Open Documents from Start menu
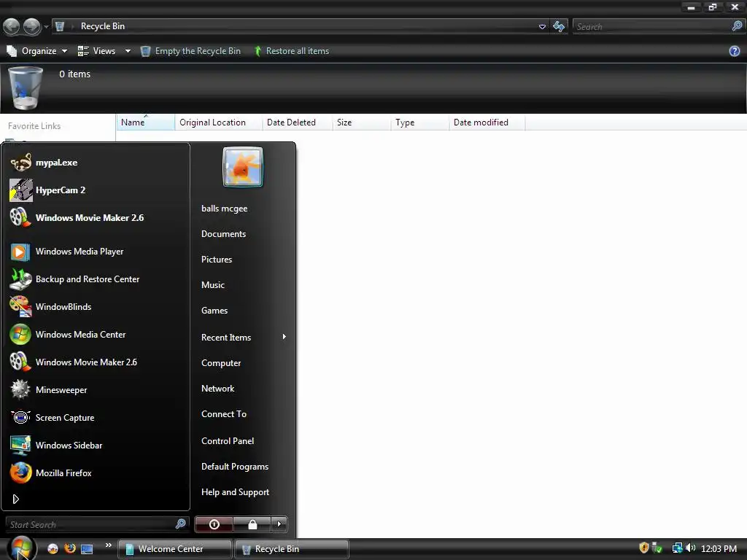 [x=223, y=234]
